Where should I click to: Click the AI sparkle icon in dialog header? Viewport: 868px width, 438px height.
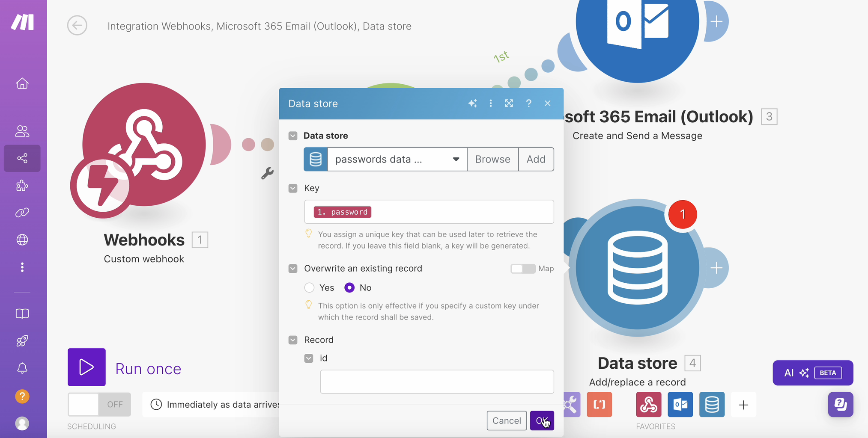[x=473, y=104]
